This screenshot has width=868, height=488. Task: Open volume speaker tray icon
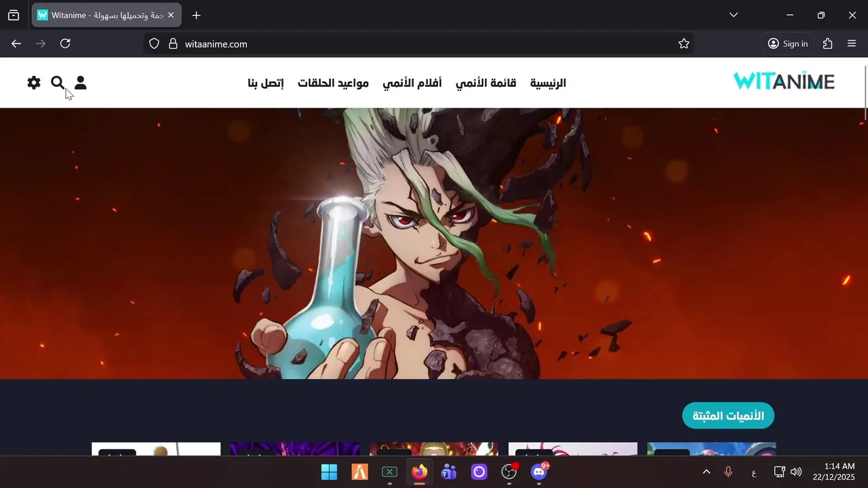pyautogui.click(x=796, y=472)
